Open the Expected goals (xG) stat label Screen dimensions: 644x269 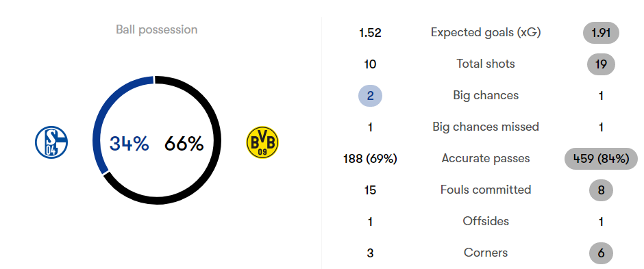[x=486, y=32]
